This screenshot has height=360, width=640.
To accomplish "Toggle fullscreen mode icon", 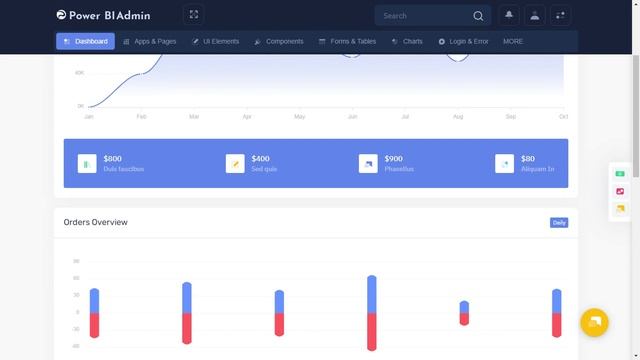I will [194, 15].
